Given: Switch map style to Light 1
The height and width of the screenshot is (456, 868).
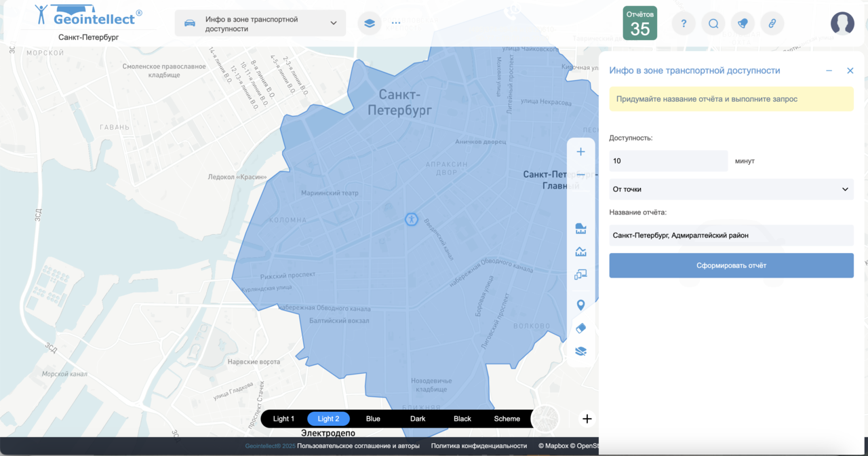Looking at the screenshot, I should coord(283,419).
